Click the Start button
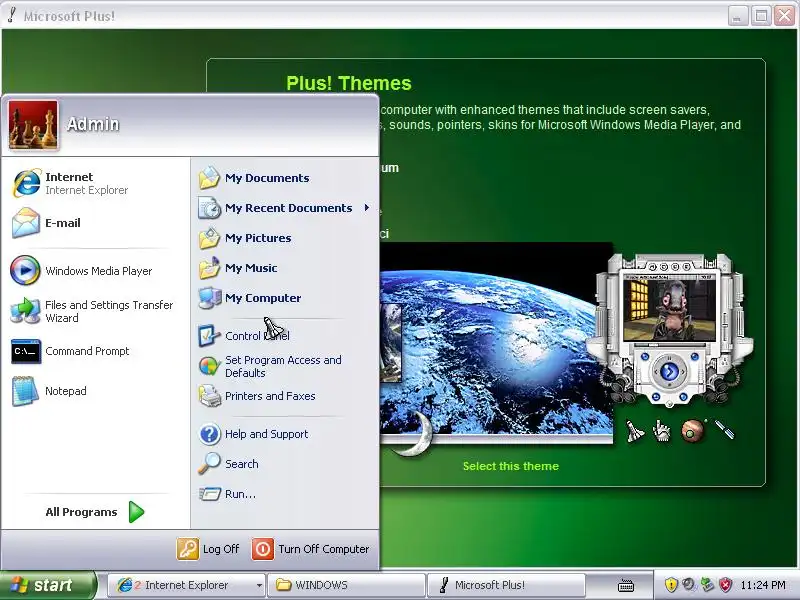This screenshot has height=600, width=800. [47, 585]
